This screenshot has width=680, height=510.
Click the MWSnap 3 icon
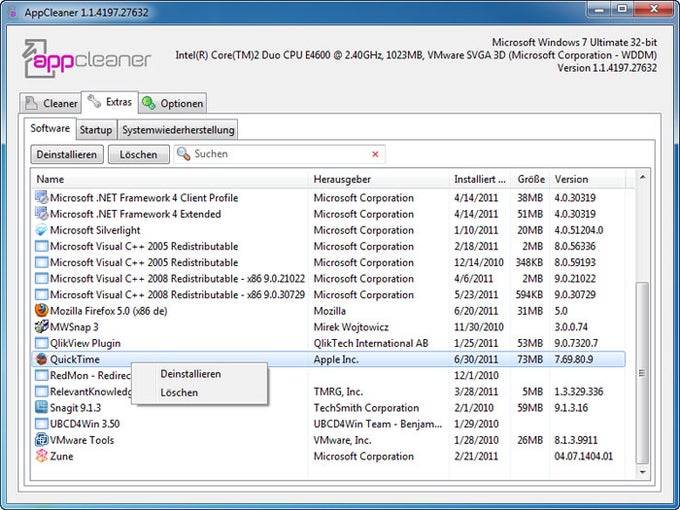[41, 327]
